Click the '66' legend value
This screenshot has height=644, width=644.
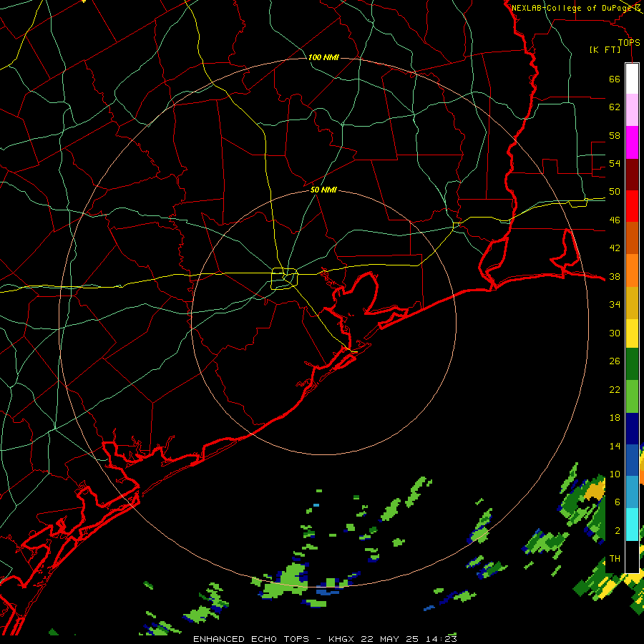615,79
